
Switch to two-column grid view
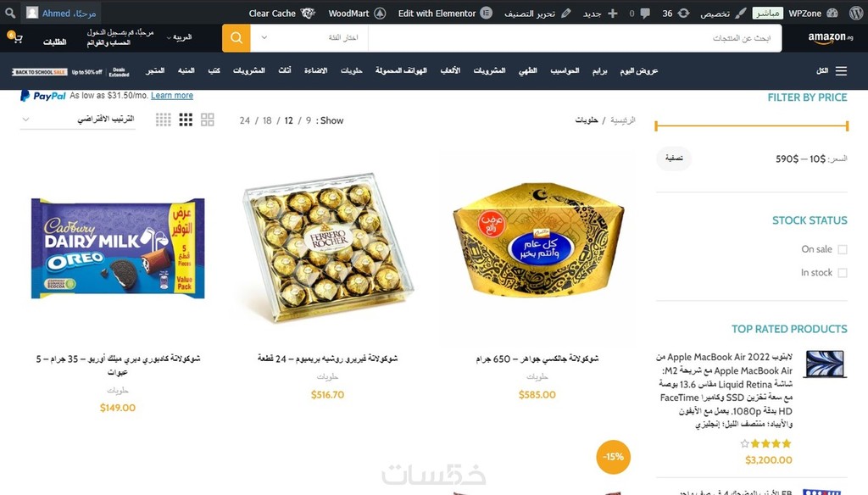click(208, 120)
